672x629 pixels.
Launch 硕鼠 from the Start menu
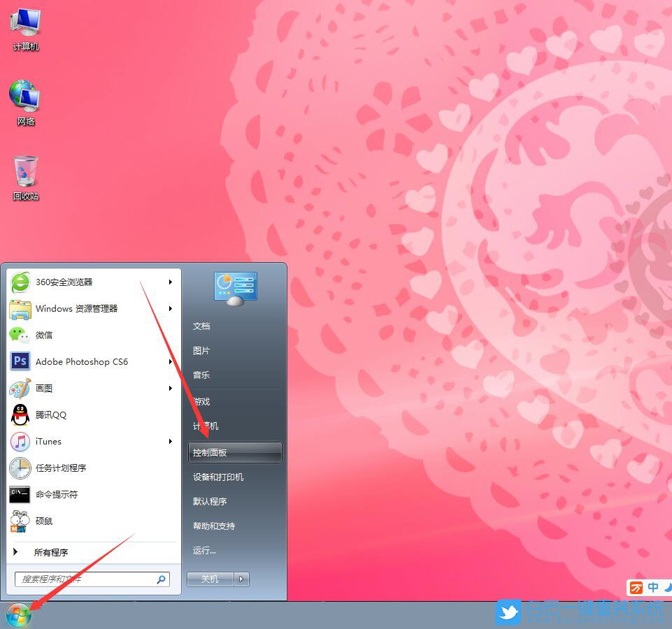coord(43,521)
